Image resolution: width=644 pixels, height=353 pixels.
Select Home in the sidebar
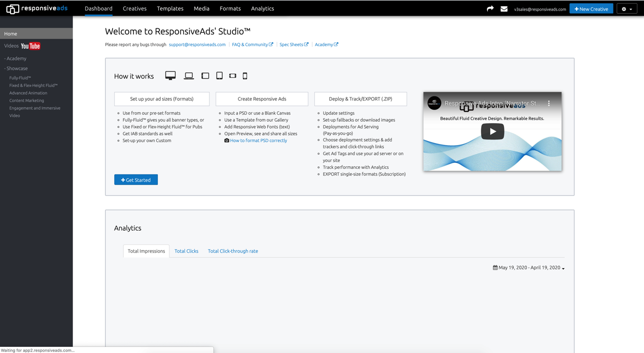(x=37, y=33)
